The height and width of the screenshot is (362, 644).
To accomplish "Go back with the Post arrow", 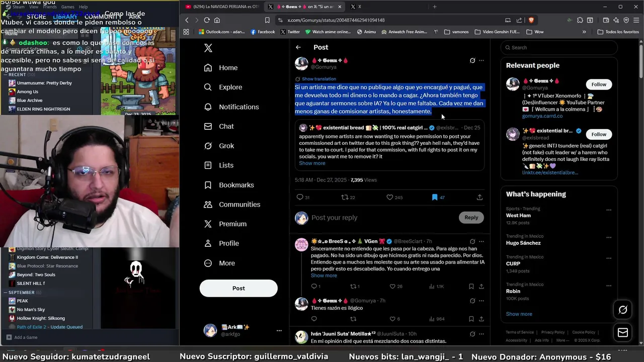I will (x=298, y=47).
